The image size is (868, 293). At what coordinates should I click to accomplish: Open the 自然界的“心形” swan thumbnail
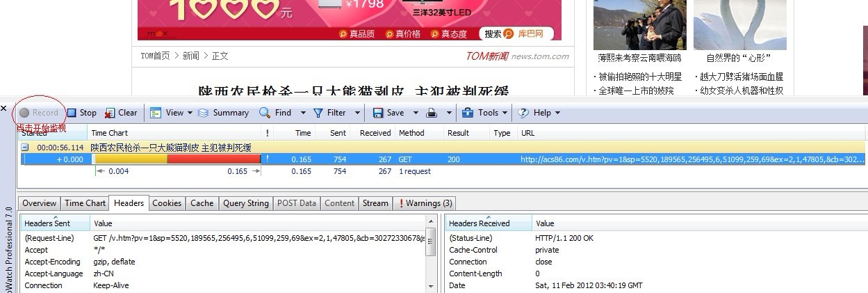[x=740, y=24]
